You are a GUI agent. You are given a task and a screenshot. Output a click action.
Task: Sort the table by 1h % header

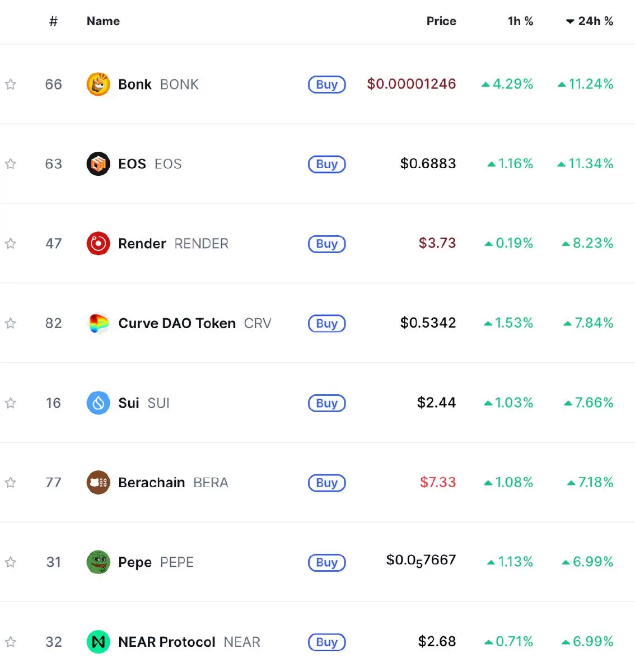click(x=520, y=21)
